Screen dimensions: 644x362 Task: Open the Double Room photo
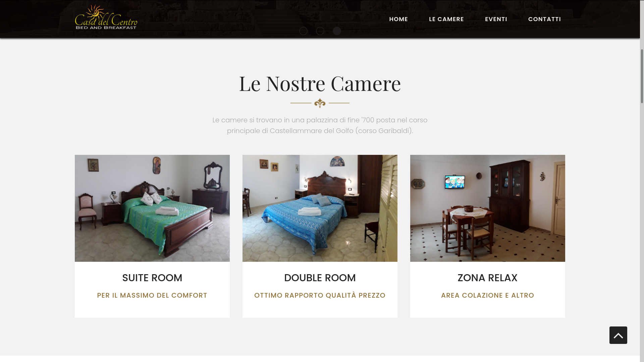pos(320,208)
